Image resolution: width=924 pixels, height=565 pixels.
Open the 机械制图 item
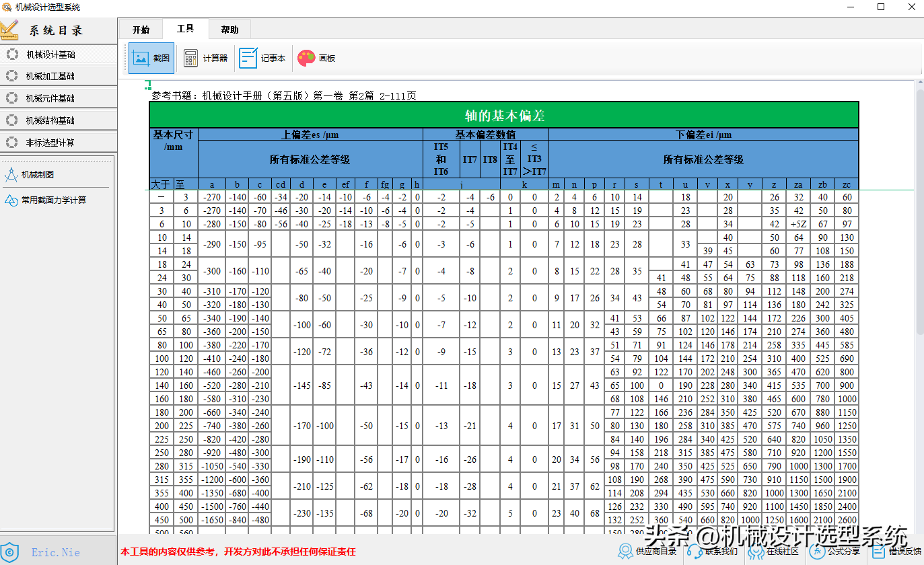tap(38, 175)
